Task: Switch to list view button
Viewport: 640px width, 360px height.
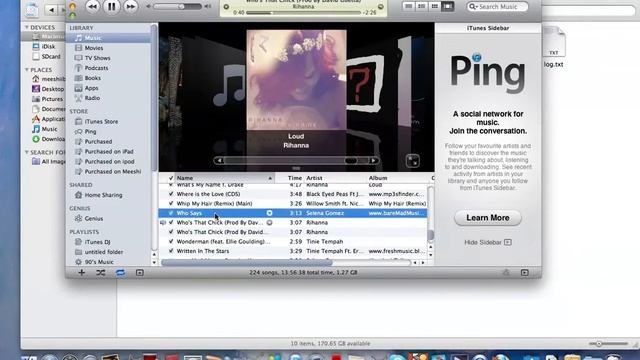Action: click(x=409, y=6)
